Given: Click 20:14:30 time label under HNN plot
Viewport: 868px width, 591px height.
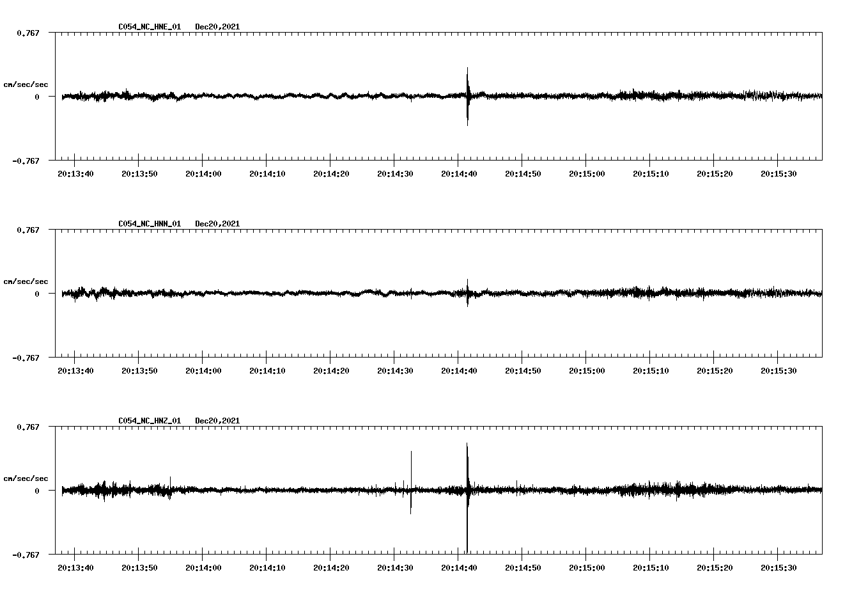Looking at the screenshot, I should click(x=395, y=370).
